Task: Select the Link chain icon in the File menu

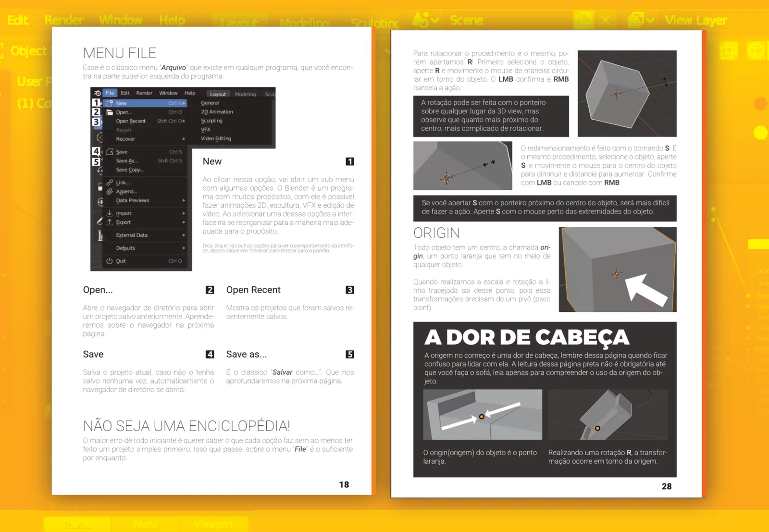Action: click(x=110, y=183)
